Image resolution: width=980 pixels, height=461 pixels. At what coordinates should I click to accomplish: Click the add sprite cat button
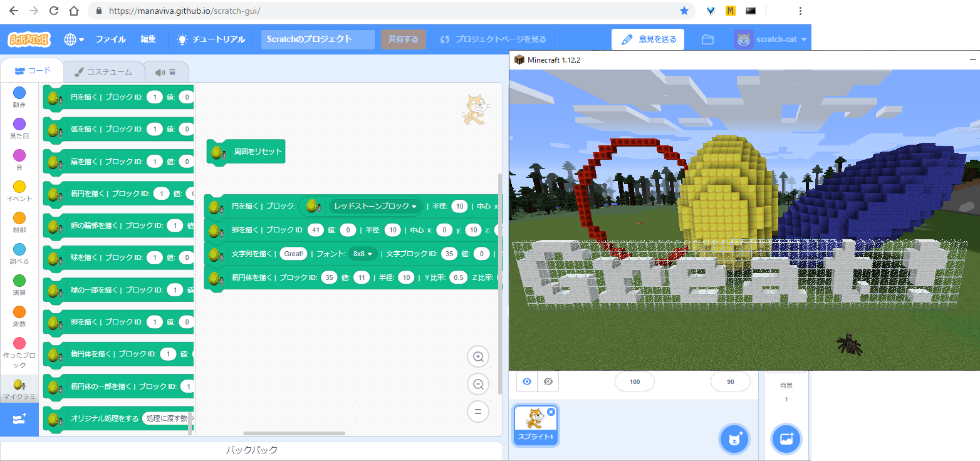pyautogui.click(x=734, y=438)
